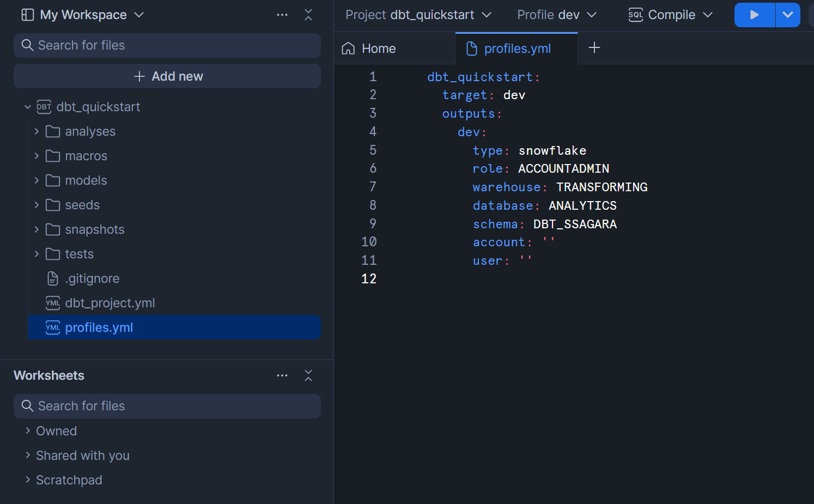Viewport: 814px width, 504px height.
Task: Expand the analyses folder
Action: click(x=37, y=131)
